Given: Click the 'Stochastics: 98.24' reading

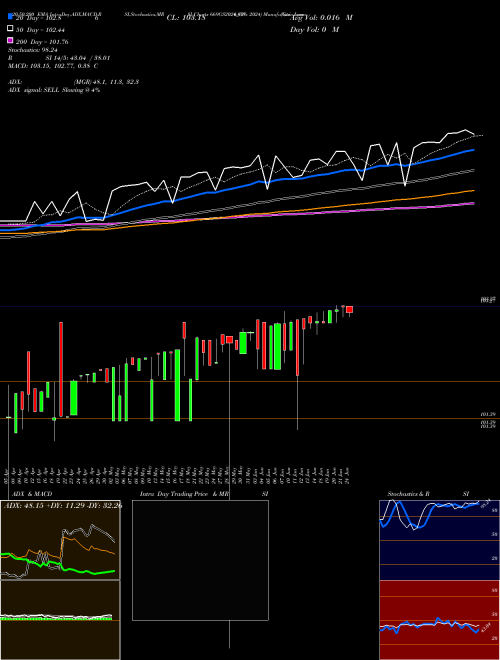Looking at the screenshot, I should [x=33, y=50].
